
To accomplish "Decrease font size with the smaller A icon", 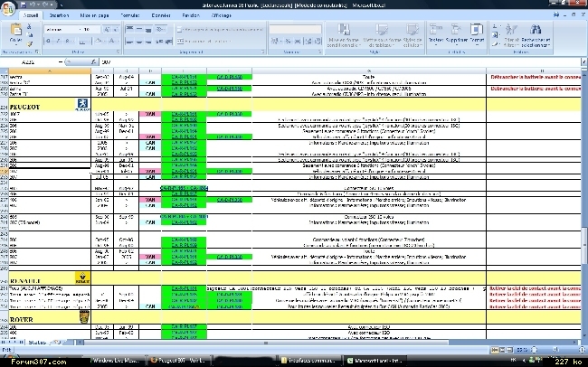I will 116,29.
